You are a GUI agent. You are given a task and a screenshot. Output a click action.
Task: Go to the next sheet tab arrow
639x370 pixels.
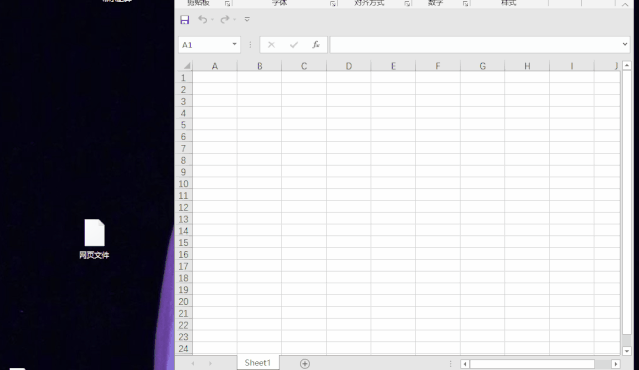pyautogui.click(x=210, y=363)
